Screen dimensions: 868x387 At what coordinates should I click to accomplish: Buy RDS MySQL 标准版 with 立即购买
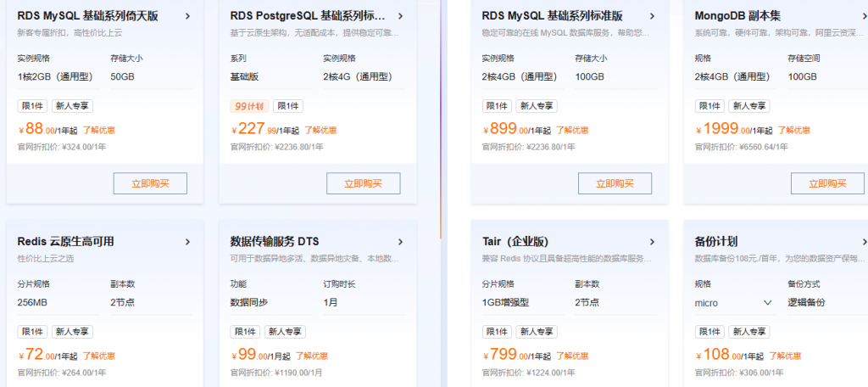pyautogui.click(x=615, y=183)
